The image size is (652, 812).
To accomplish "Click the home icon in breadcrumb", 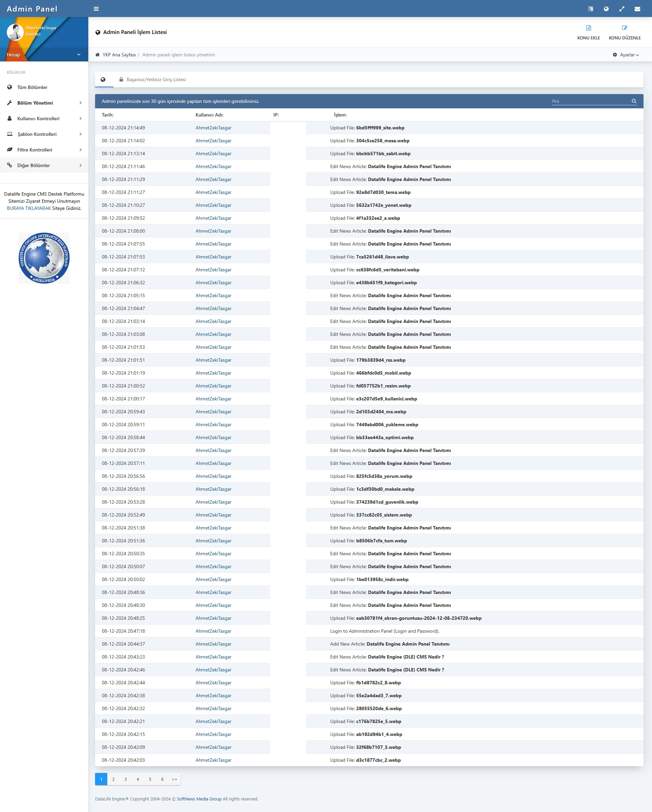I will [x=97, y=55].
